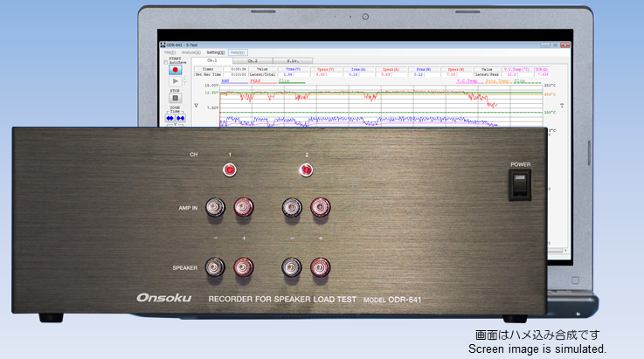Switch to the Ch.1 tab
Screen dimensions: 644x359
(x=212, y=60)
